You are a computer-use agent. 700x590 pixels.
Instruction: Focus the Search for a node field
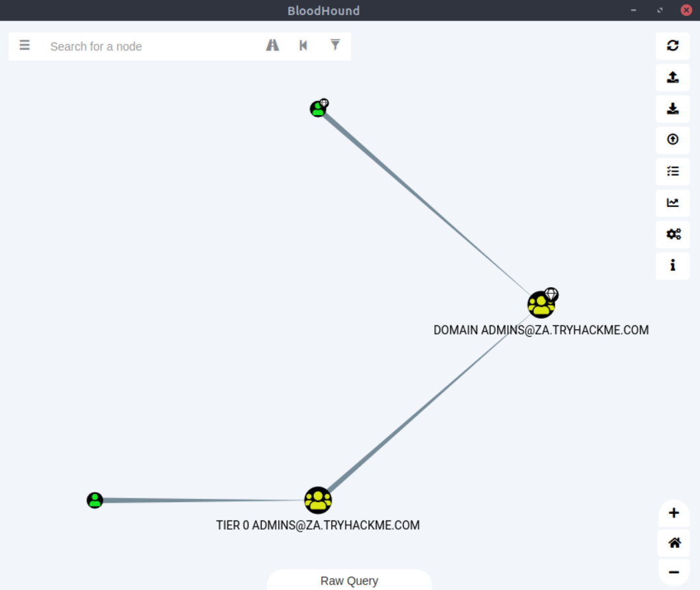[152, 46]
